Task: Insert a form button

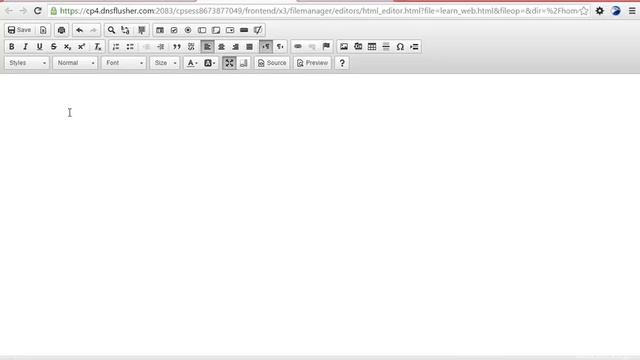Action: (244, 30)
